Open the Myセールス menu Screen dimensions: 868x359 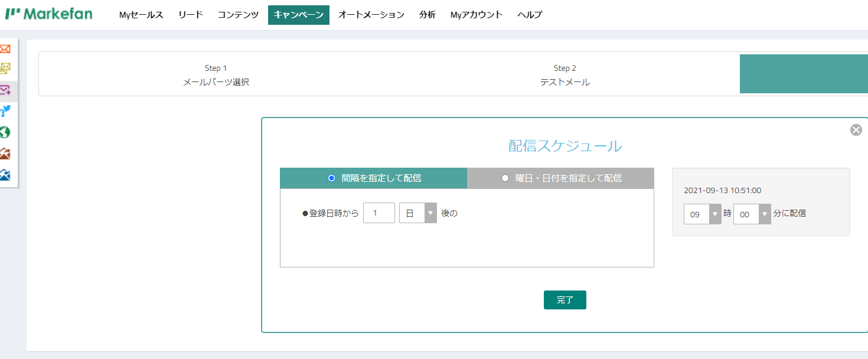[x=141, y=15]
